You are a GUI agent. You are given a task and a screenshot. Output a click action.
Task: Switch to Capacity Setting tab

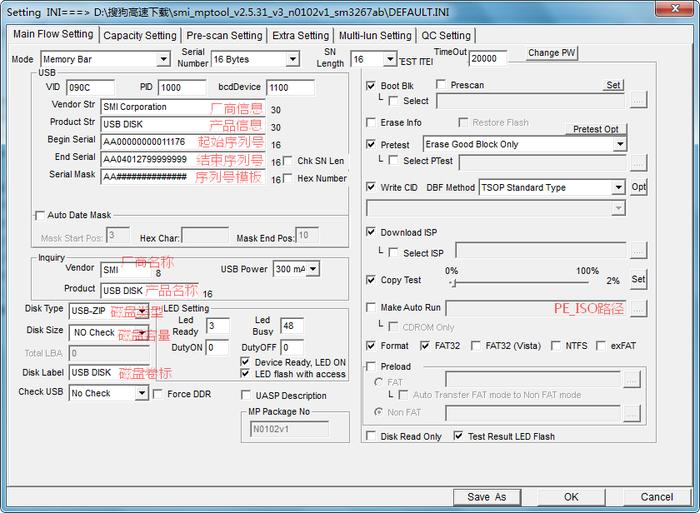pyautogui.click(x=140, y=35)
